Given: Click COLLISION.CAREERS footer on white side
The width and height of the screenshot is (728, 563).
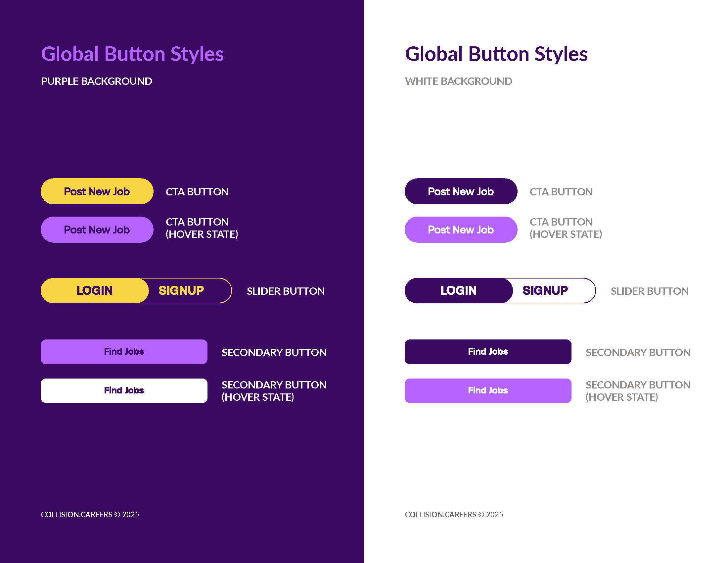Looking at the screenshot, I should point(453,515).
